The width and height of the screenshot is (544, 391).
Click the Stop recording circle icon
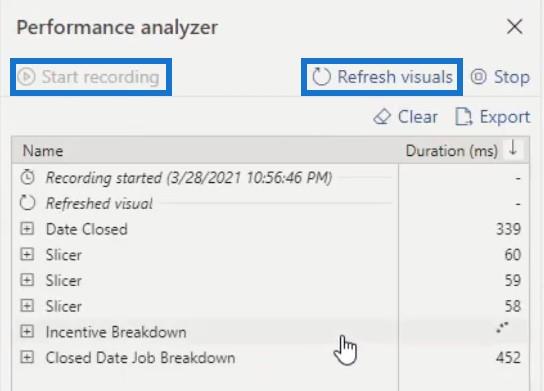[478, 77]
